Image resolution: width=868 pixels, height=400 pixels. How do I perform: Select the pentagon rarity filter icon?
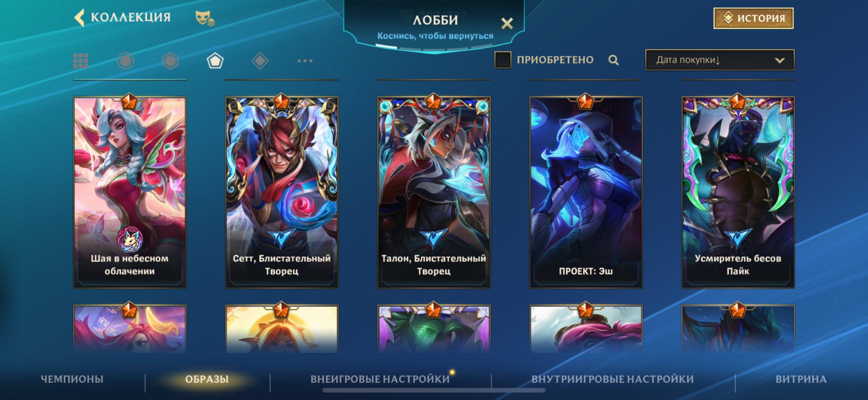tap(215, 61)
